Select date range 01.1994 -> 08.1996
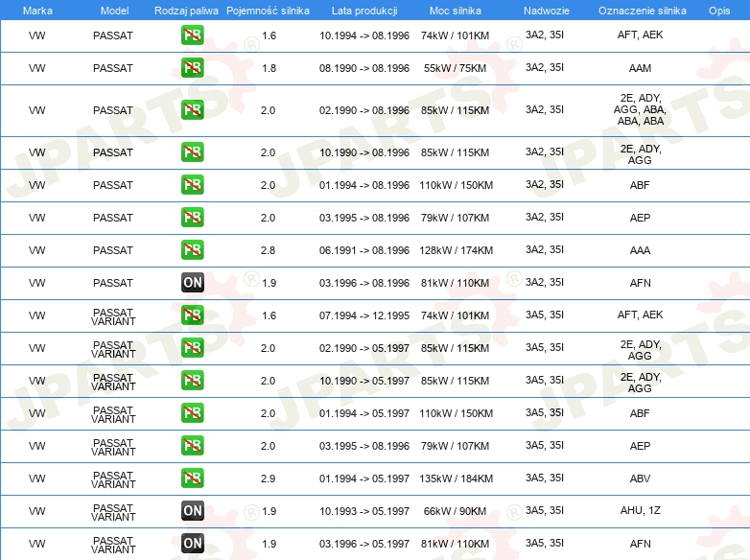The height and width of the screenshot is (560, 750). point(364,185)
